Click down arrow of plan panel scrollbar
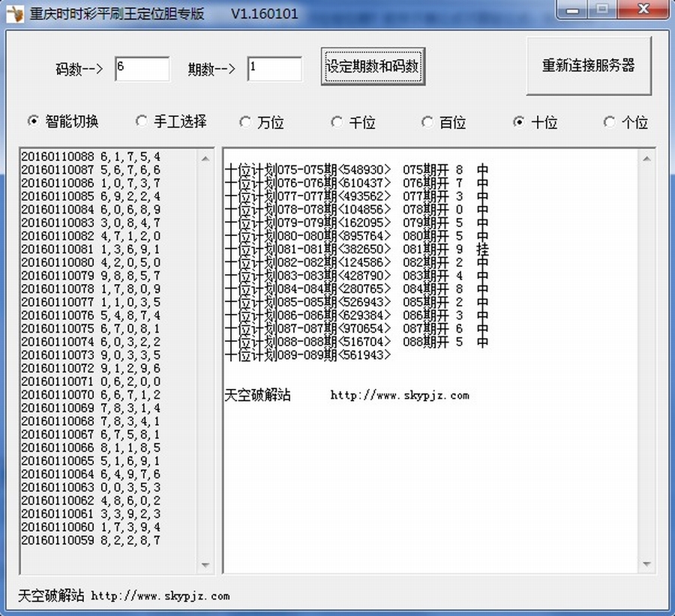Screen dimensions: 675x616 click(x=646, y=564)
